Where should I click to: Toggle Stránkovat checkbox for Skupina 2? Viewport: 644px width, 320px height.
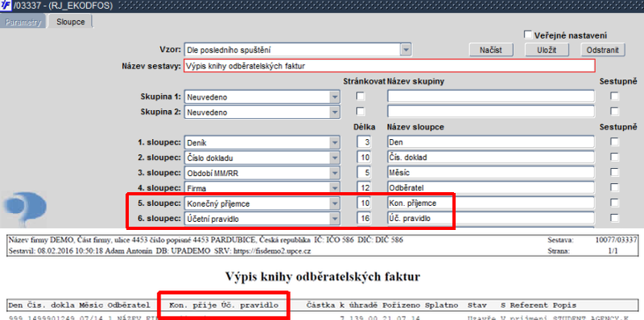click(360, 111)
